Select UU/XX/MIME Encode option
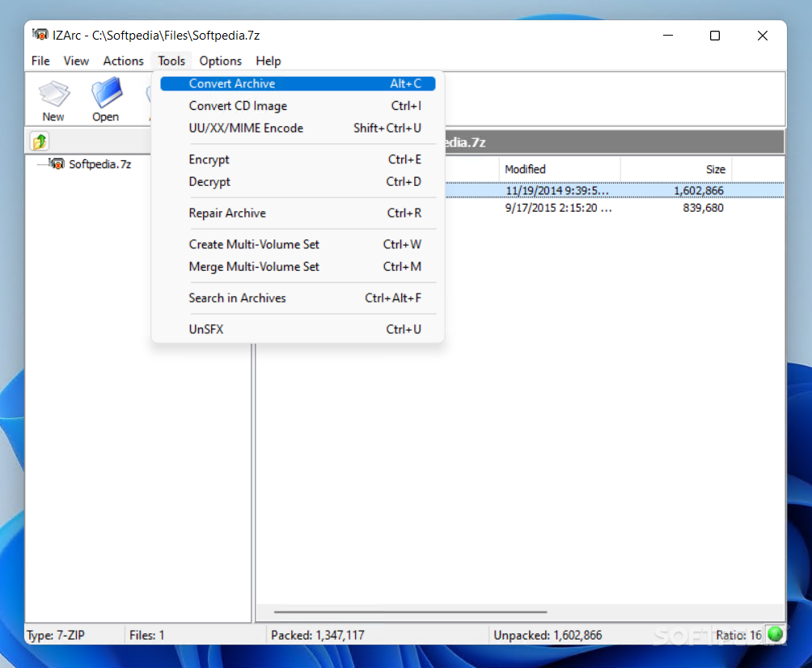The width and height of the screenshot is (812, 668). click(x=298, y=128)
